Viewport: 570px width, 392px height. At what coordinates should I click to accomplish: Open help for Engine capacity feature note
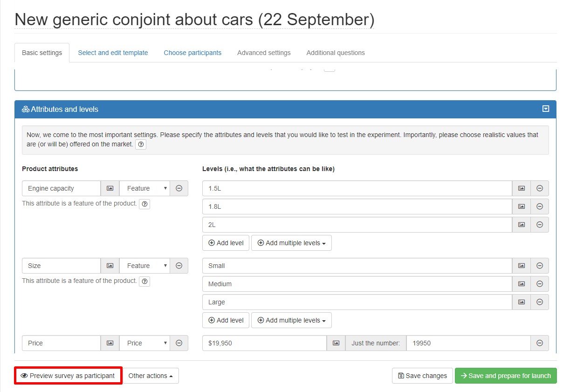pyautogui.click(x=144, y=204)
